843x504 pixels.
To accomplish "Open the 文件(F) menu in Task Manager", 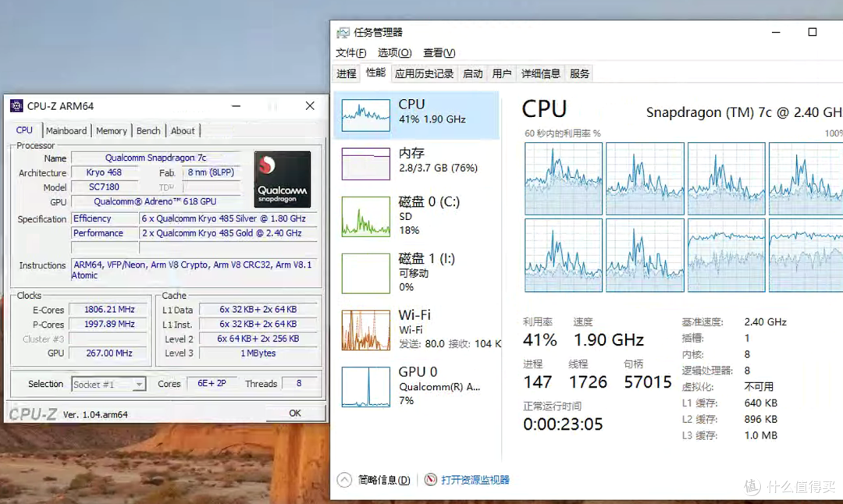I will point(351,52).
